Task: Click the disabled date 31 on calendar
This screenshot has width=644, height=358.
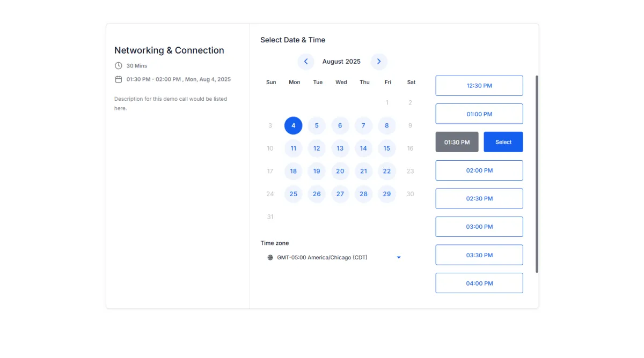Action: point(270,217)
